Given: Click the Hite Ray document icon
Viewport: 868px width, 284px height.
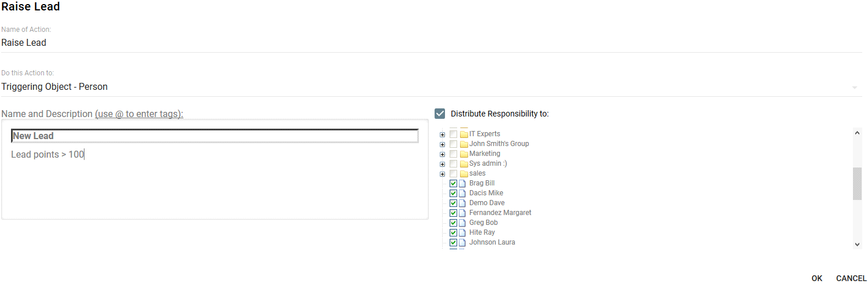Looking at the screenshot, I should (462, 232).
